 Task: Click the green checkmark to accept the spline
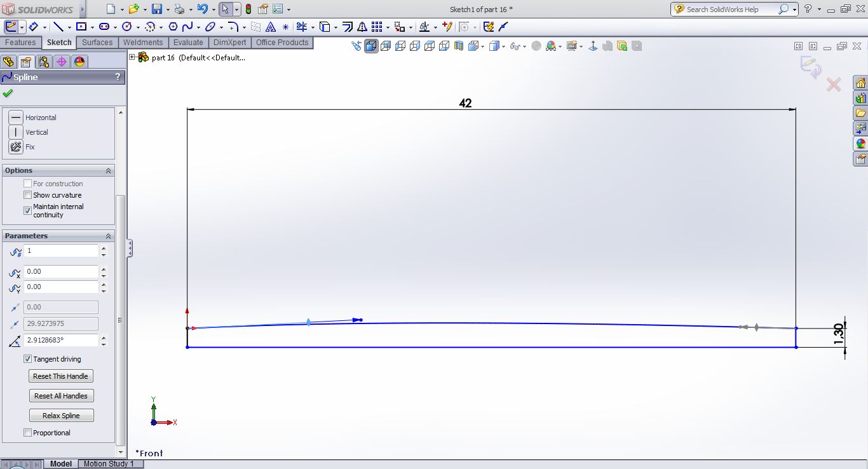(x=8, y=93)
